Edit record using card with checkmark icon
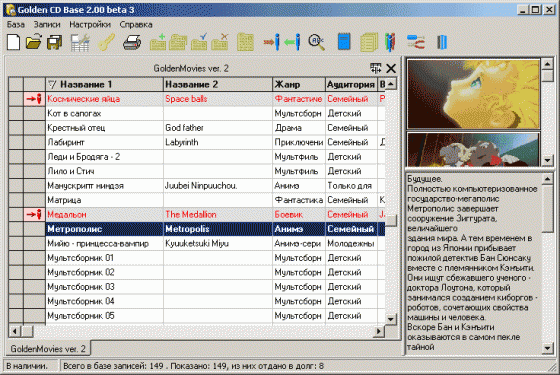The width and height of the screenshot is (560, 375). (199, 42)
